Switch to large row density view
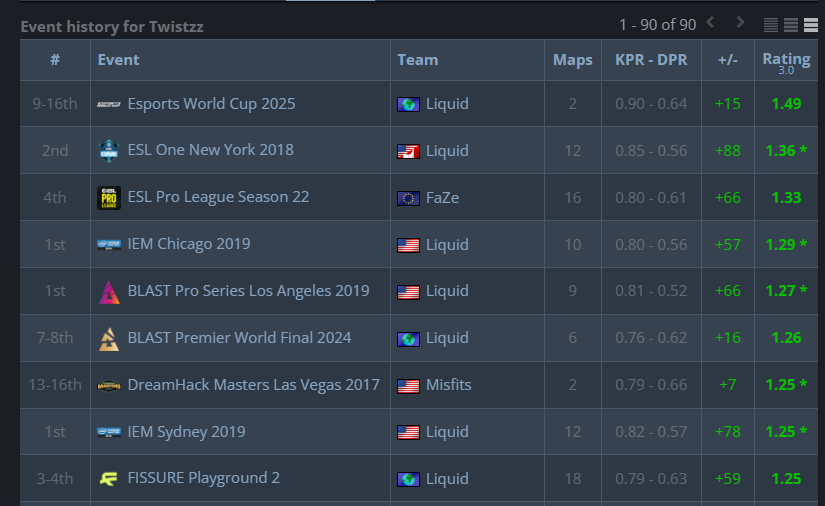 click(810, 25)
